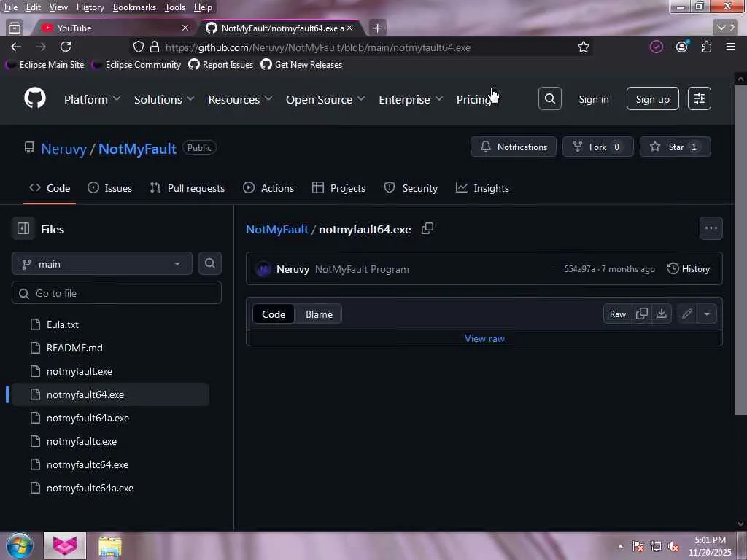Expand the Resources dropdown menu
Image resolution: width=747 pixels, height=560 pixels.
point(240,99)
